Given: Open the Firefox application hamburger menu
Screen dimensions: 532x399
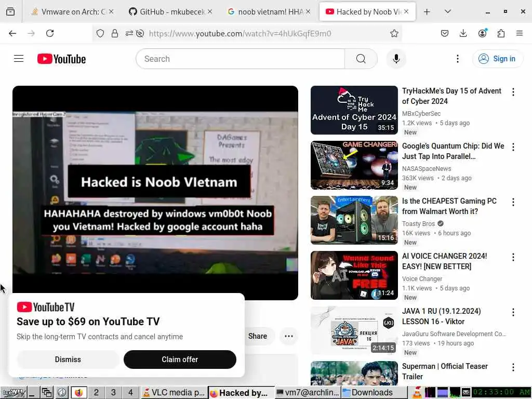Looking at the screenshot, I should click(520, 33).
